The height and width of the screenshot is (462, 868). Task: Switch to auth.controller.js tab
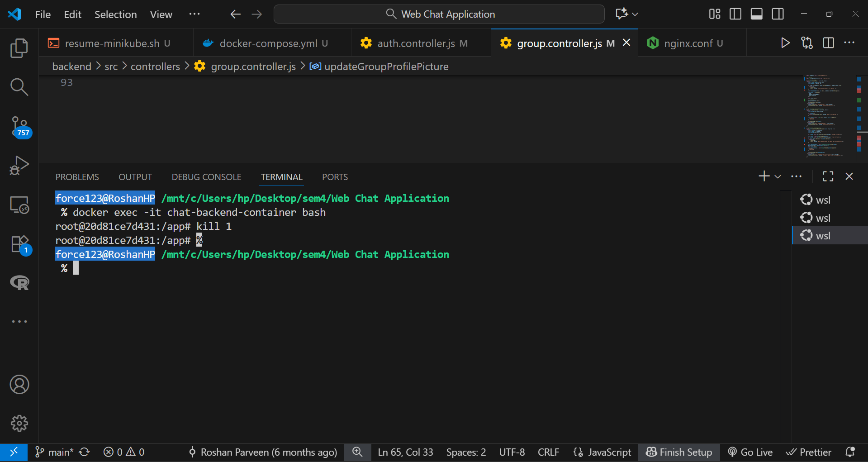[x=421, y=43]
